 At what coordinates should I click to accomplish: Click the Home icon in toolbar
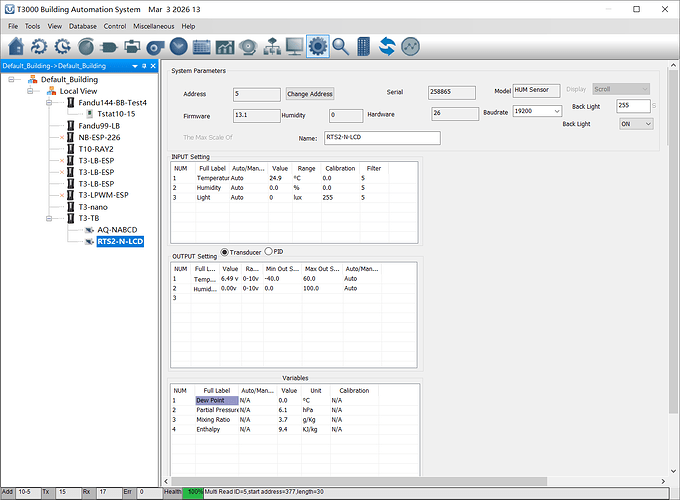click(17, 46)
